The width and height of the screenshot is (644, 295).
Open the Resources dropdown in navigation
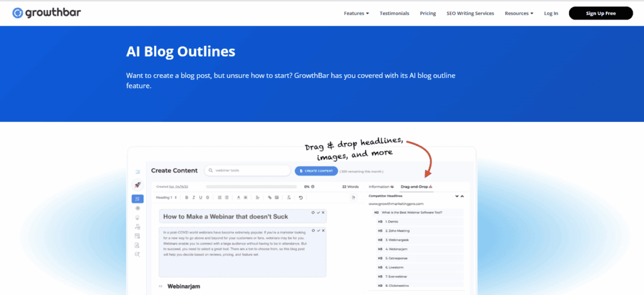[519, 13]
